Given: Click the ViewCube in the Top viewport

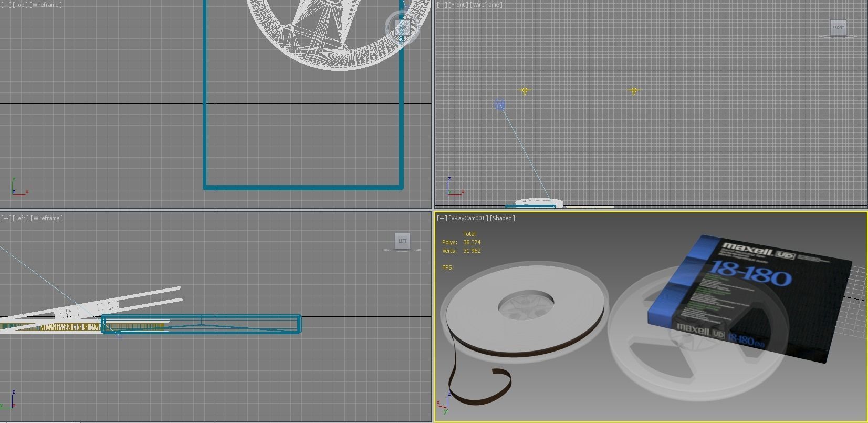Looking at the screenshot, I should (x=402, y=27).
